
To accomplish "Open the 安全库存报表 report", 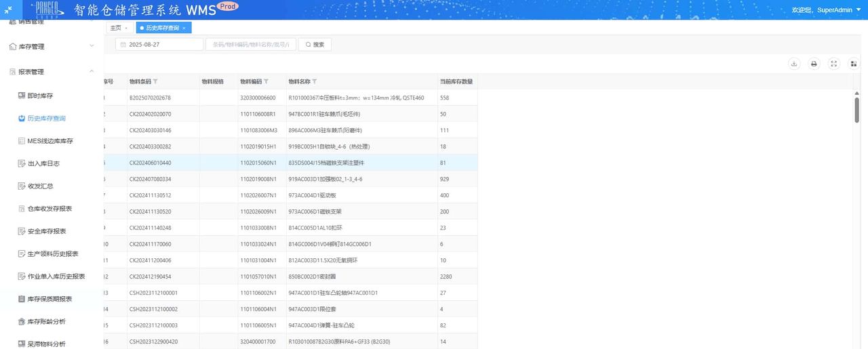I will tap(46, 231).
